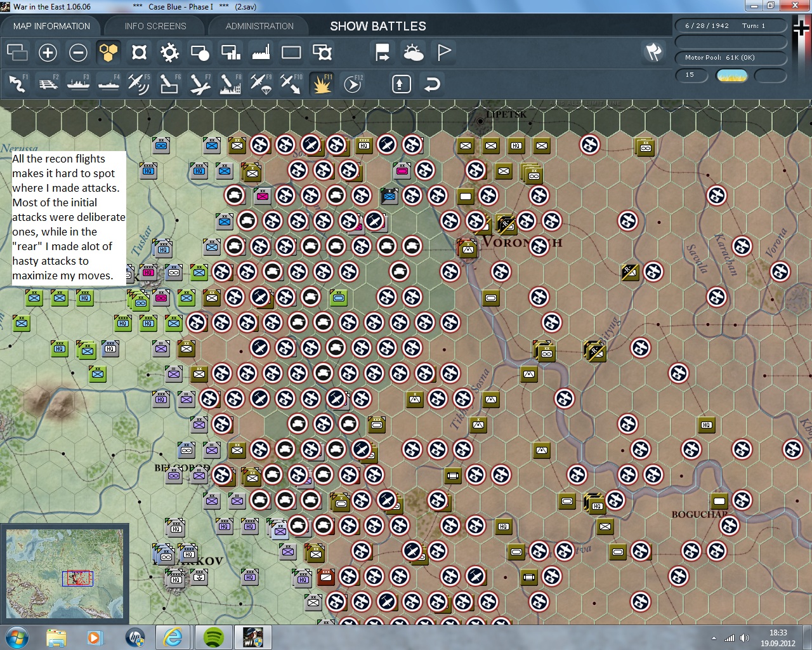Screen dimensions: 812x650
Task: Click the SHOW BATTLES mode title
Action: tap(378, 26)
